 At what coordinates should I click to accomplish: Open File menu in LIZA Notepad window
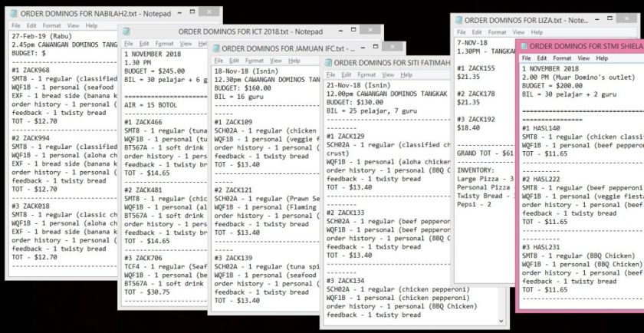462,32
